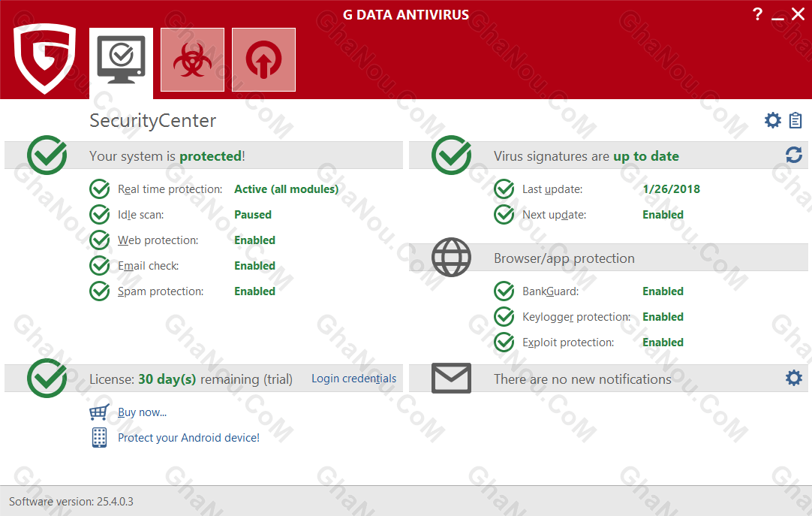Open Next update options
The height and width of the screenshot is (516, 812).
click(x=554, y=215)
